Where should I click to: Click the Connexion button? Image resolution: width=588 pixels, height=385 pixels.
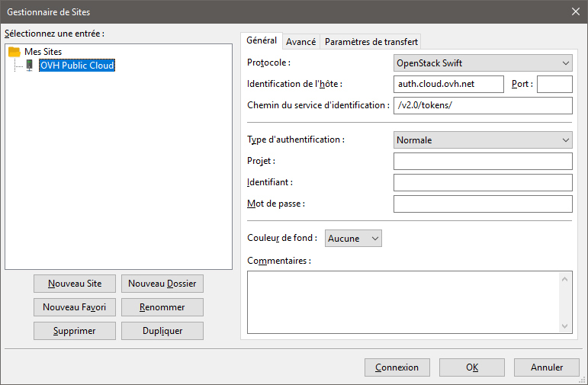coord(397,367)
